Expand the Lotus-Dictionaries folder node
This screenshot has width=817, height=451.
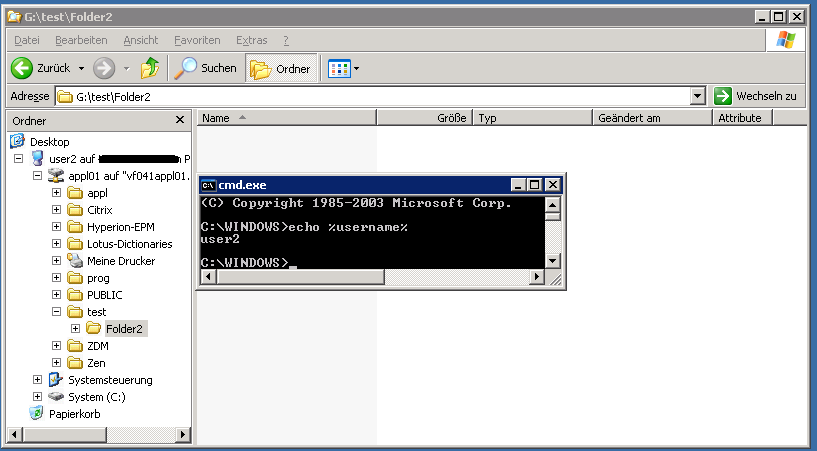(56, 244)
